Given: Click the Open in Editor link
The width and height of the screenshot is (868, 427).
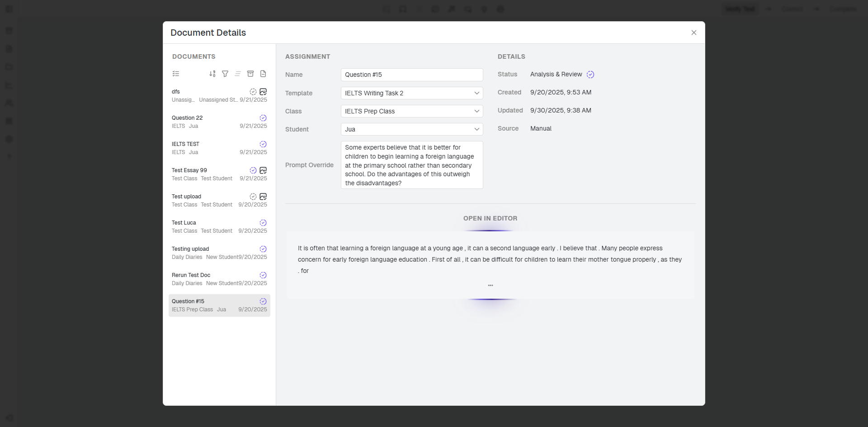Looking at the screenshot, I should [x=490, y=218].
